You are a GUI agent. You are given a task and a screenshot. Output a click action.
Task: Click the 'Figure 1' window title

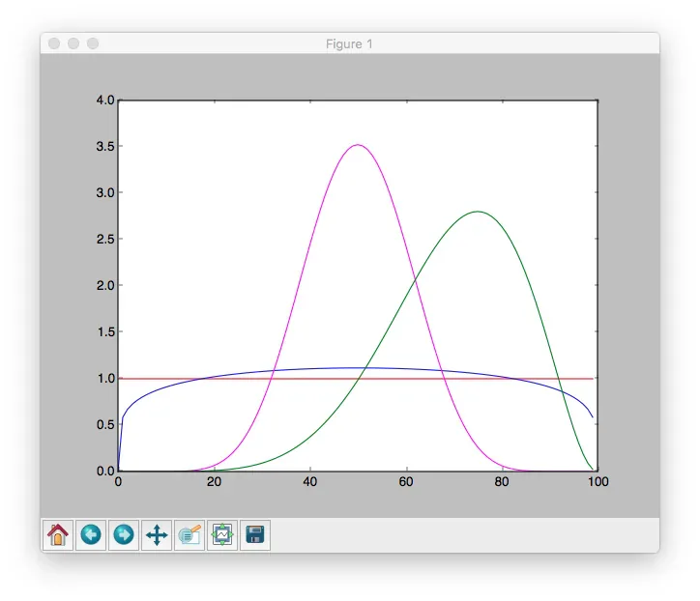click(x=349, y=43)
